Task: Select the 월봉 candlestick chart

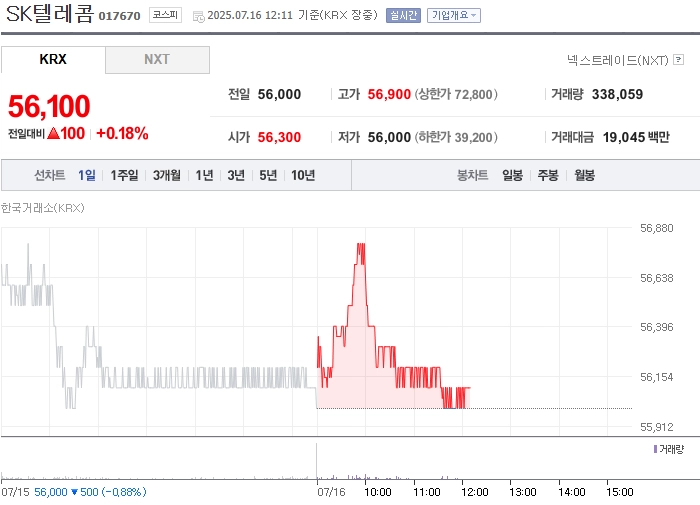Action: pos(584,175)
